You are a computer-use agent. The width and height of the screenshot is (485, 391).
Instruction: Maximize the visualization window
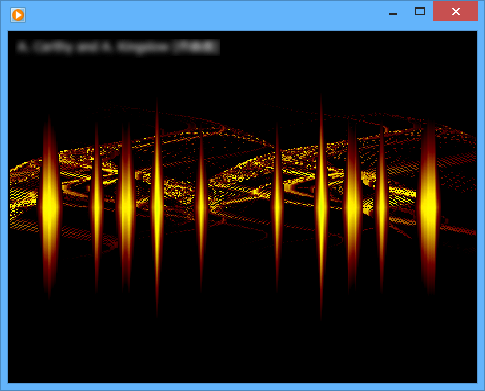420,12
